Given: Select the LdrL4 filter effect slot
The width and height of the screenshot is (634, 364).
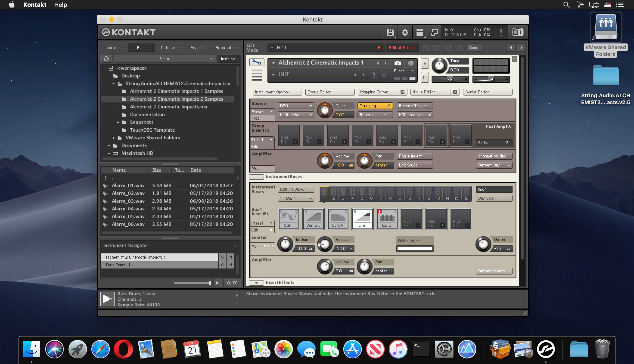Looking at the screenshot, I should click(x=338, y=219).
